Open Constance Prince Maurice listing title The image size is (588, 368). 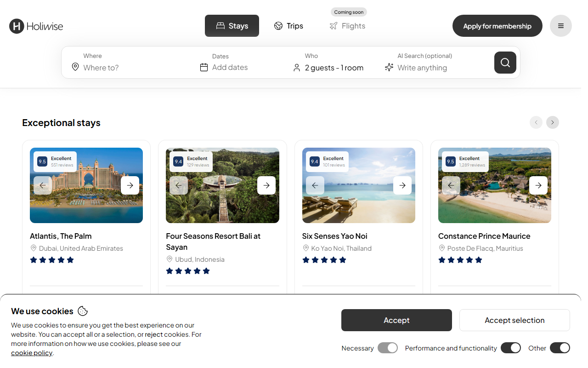[x=484, y=236]
